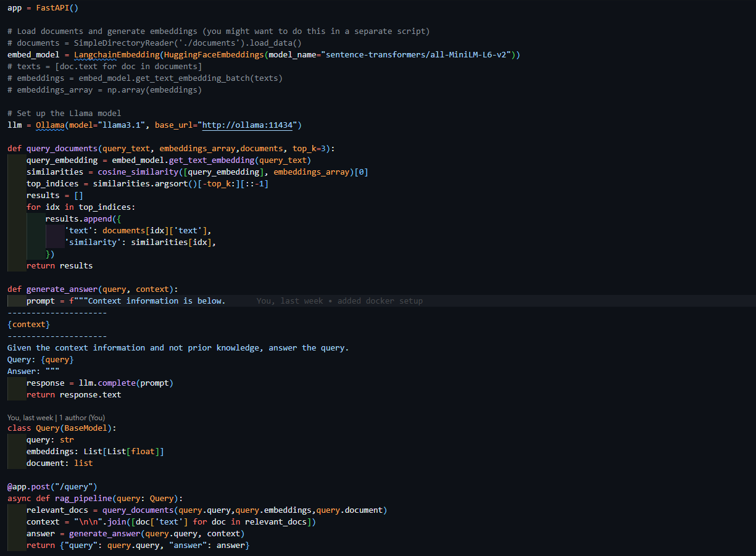Viewport: 756px width, 556px height.
Task: Click the comment 'Set up the Llama model'
Action: [64, 114]
